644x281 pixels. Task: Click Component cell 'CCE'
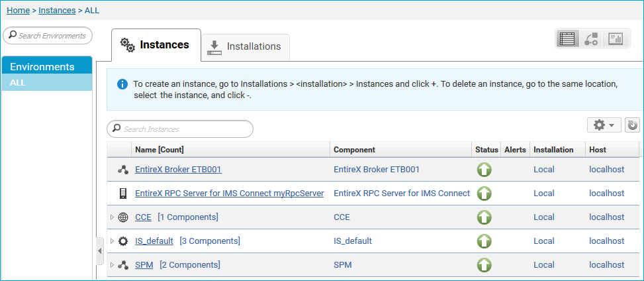pos(342,217)
